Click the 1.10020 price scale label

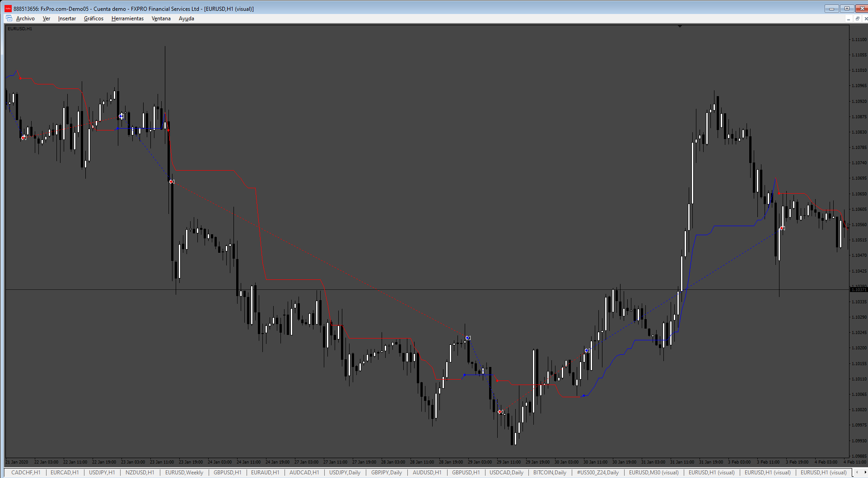859,409
